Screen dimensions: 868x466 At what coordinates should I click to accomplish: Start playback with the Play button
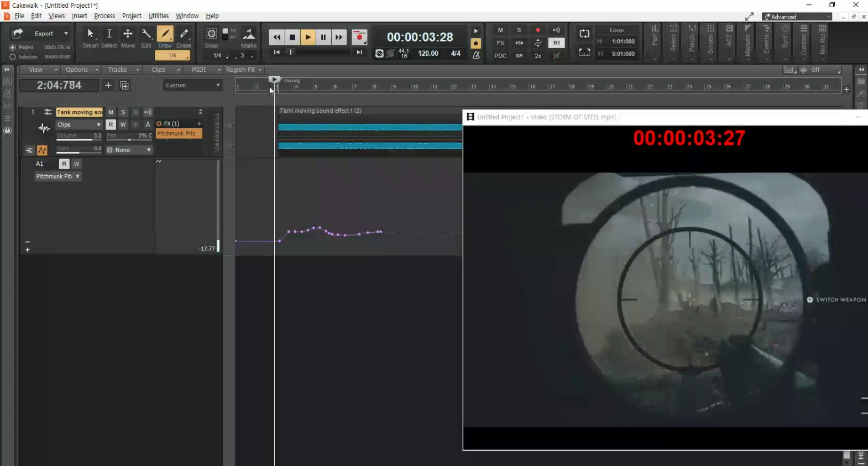(308, 37)
